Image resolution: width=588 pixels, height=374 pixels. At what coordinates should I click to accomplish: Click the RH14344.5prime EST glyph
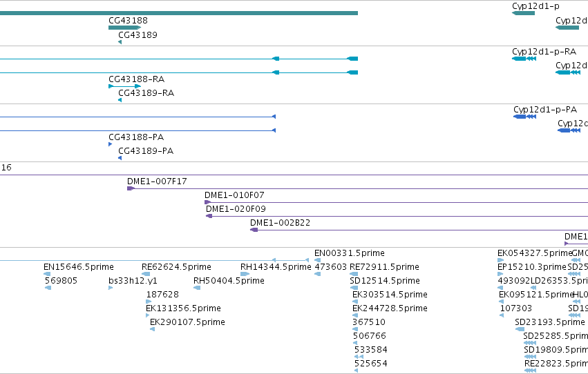tap(245, 274)
